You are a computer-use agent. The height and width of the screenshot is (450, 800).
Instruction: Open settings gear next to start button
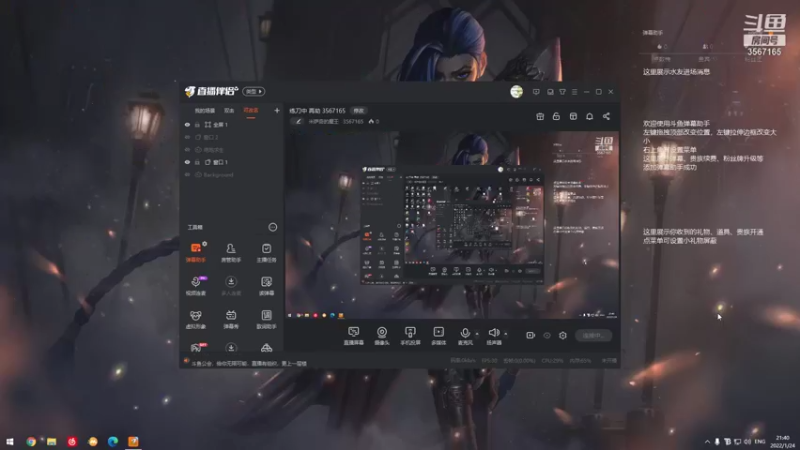(563, 335)
